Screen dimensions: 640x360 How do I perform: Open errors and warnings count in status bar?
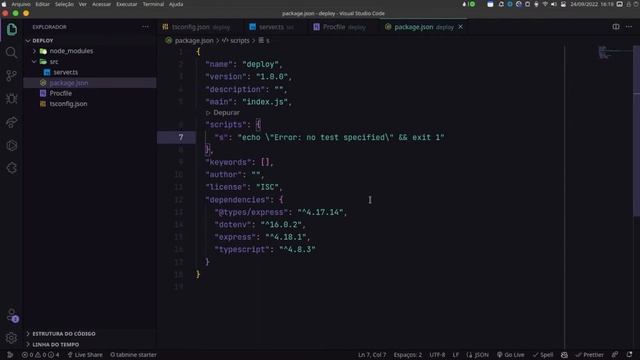click(x=40, y=355)
